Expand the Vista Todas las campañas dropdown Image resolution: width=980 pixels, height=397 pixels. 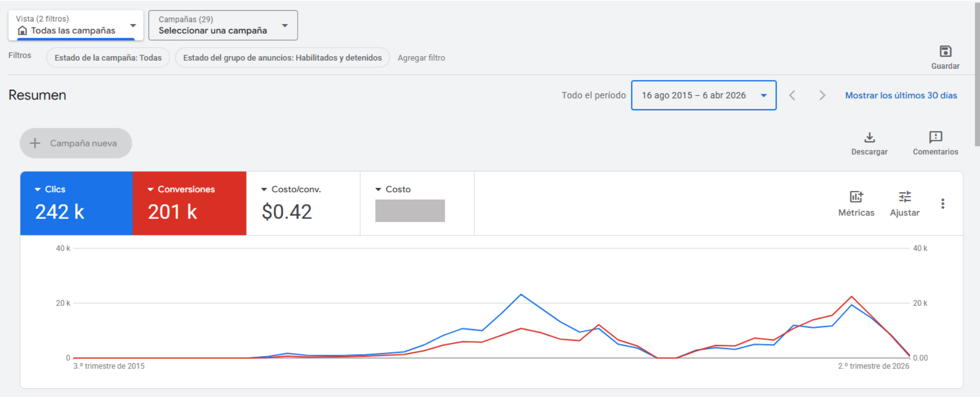pos(76,26)
